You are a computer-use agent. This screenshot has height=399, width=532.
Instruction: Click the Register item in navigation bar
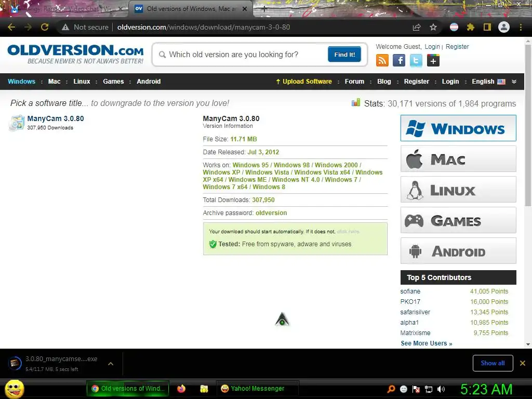click(x=416, y=82)
